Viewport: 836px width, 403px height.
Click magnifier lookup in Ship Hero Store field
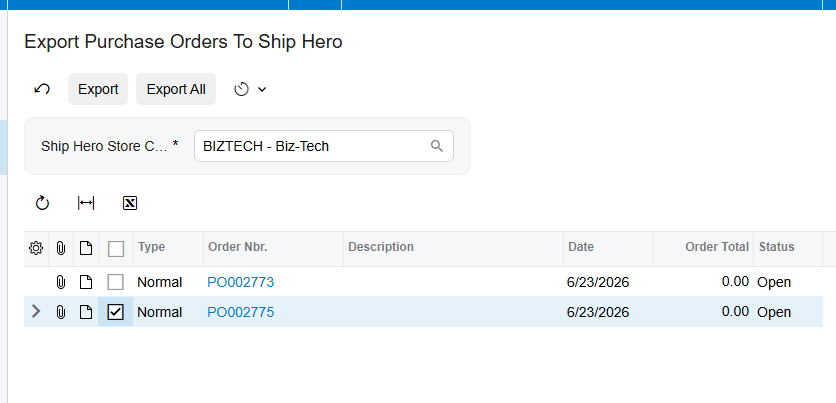pos(437,146)
